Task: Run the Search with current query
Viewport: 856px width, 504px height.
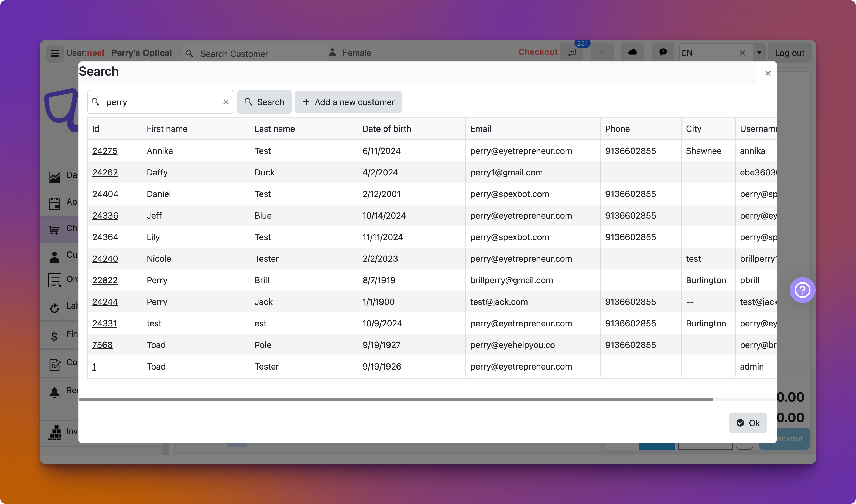Action: click(x=264, y=102)
